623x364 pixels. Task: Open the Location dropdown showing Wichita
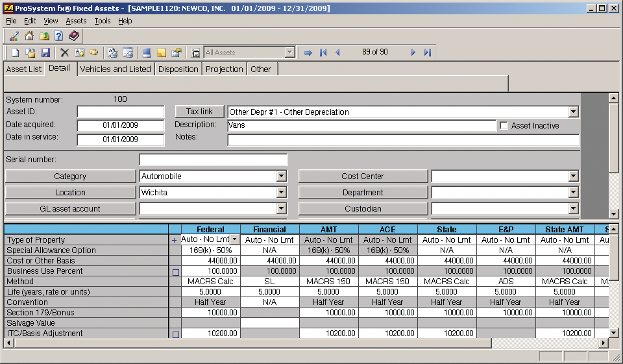[x=281, y=193]
